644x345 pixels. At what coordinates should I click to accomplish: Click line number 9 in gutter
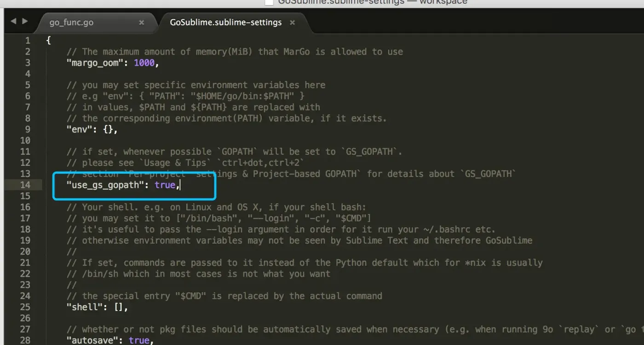pos(28,129)
